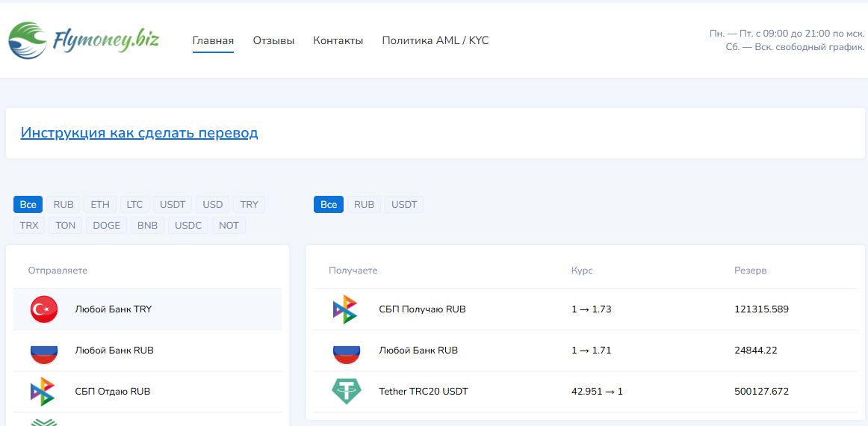Screen dimensions: 868x426
Task: Select Все filter in send currencies
Action: click(28, 205)
